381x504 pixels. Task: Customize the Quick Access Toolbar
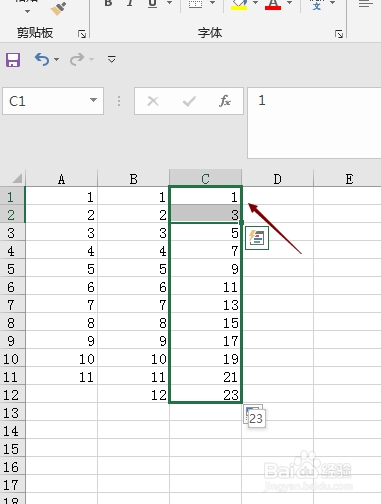pos(111,59)
